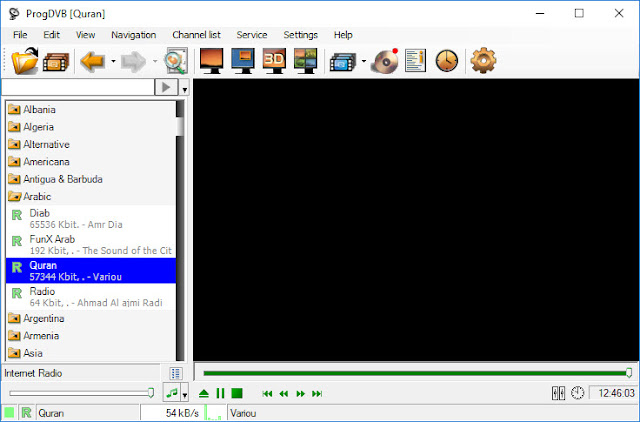Expand the Alternative folder
Screen dimensions: 640x422
click(14, 144)
